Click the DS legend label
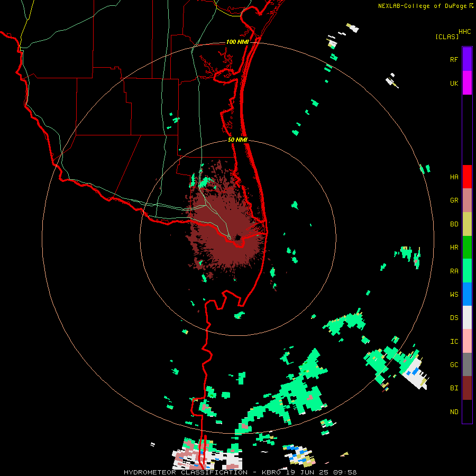Viewport: 476px width, 476px height. point(454,317)
